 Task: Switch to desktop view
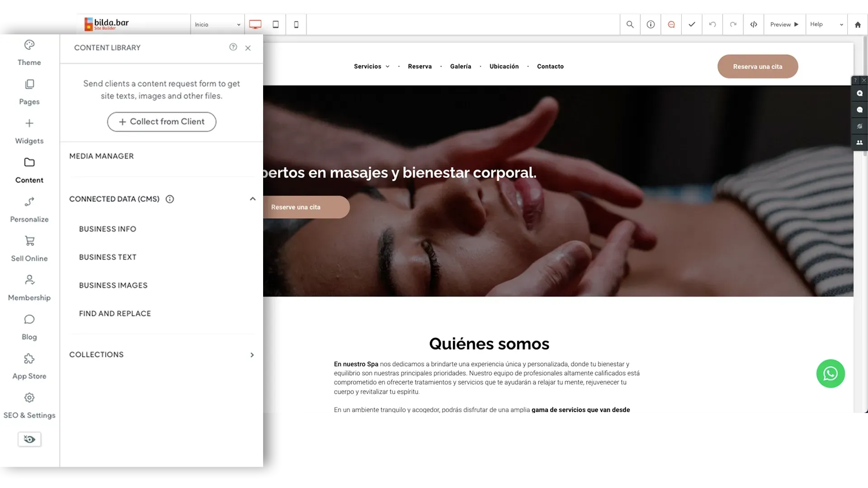click(x=255, y=24)
